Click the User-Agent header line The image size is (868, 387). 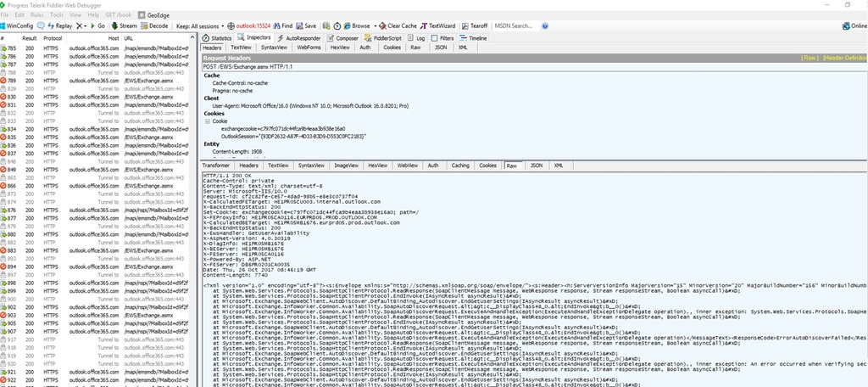pyautogui.click(x=310, y=105)
